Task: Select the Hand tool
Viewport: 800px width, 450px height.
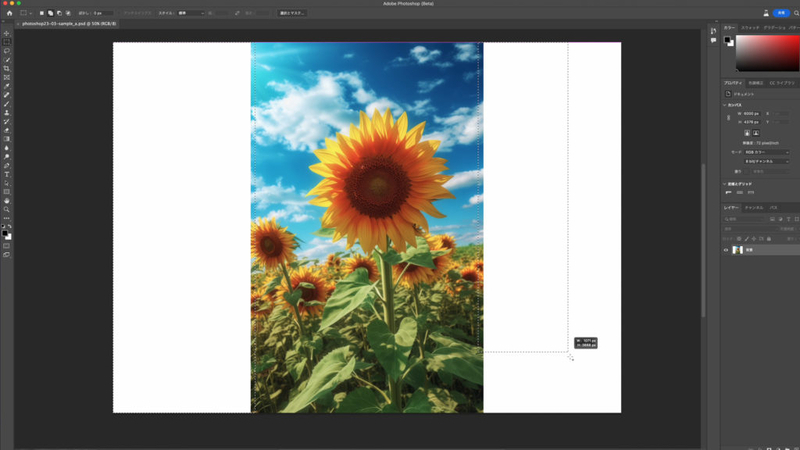Action: pyautogui.click(x=7, y=201)
